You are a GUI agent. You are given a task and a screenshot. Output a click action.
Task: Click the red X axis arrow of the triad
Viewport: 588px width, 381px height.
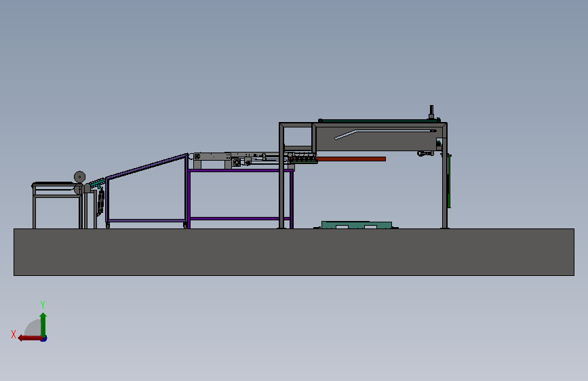click(30, 338)
